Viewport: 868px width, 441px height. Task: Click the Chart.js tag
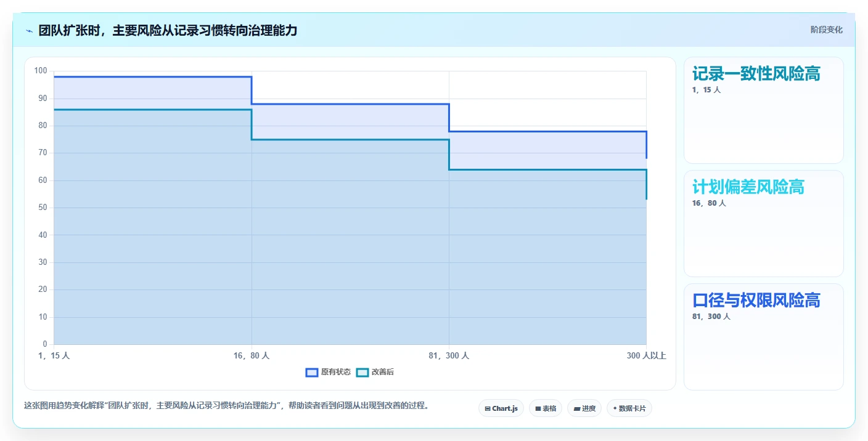point(501,408)
